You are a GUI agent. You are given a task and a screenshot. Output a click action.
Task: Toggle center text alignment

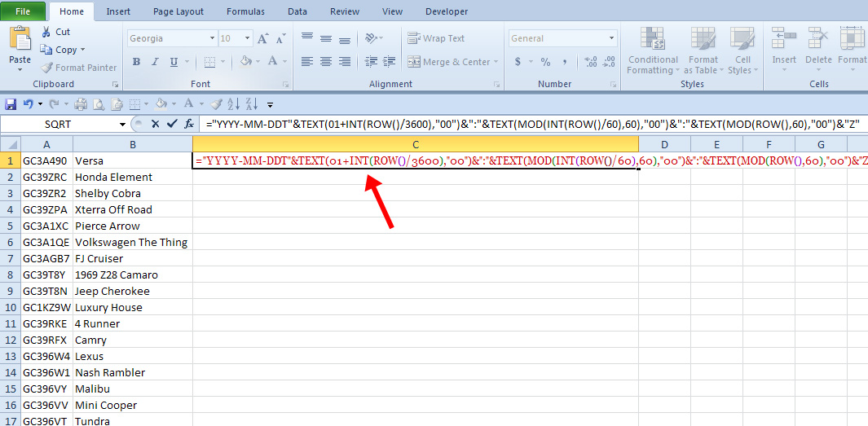click(x=326, y=61)
